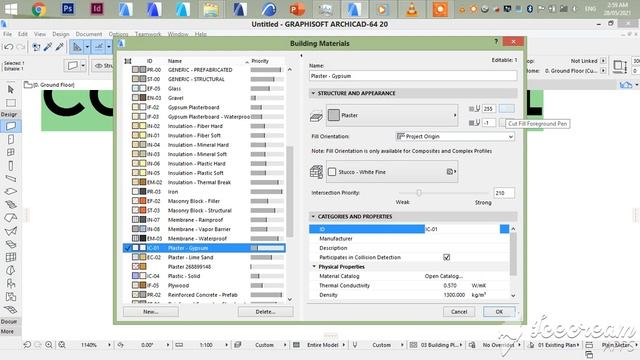Open the File menu
Viewport: 640px width, 360px height.
click(x=8, y=34)
